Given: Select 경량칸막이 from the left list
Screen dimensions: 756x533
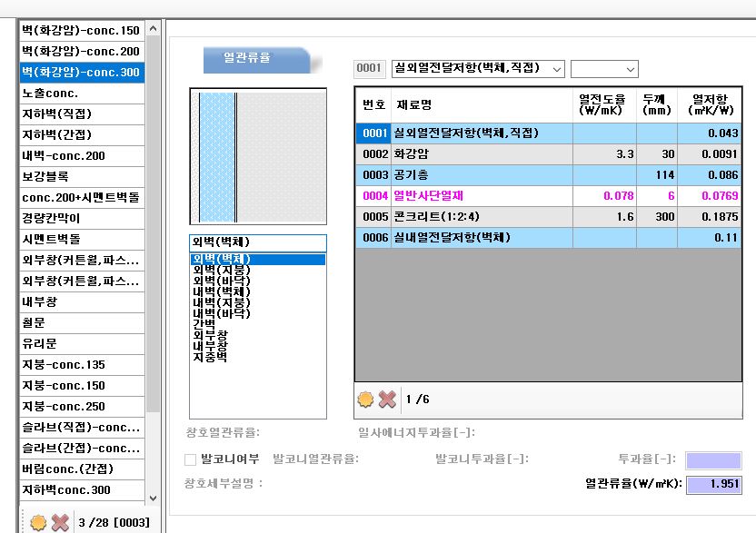Looking at the screenshot, I should [x=81, y=218].
